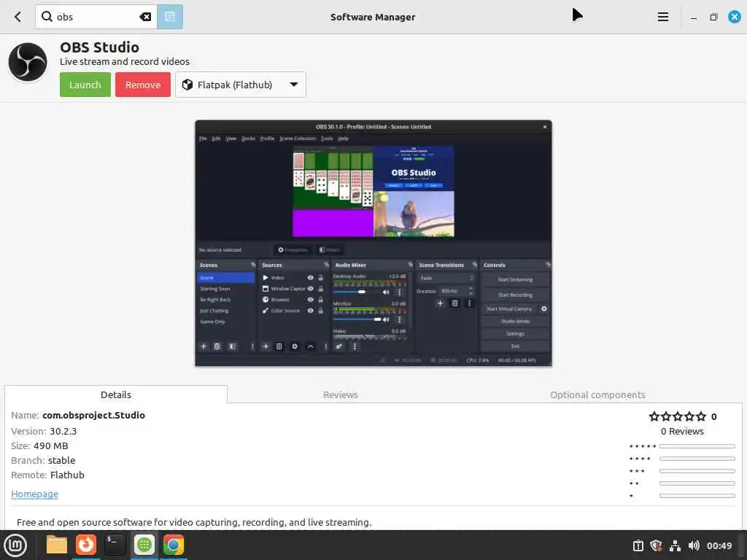Close the Software Manager window

point(734,17)
